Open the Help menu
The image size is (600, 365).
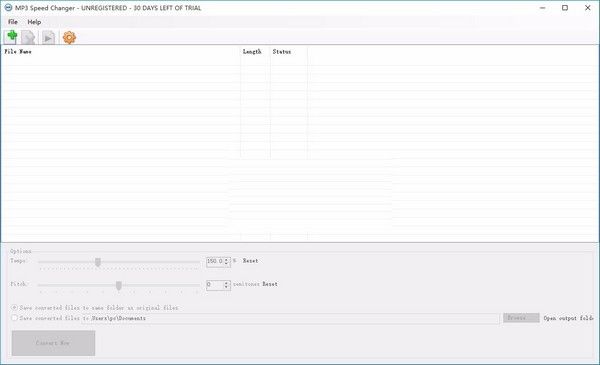pyautogui.click(x=34, y=22)
